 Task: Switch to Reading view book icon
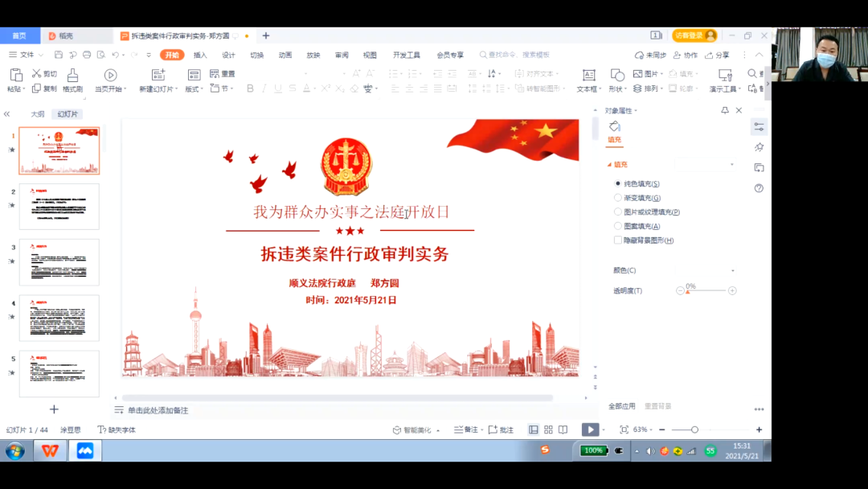(563, 429)
